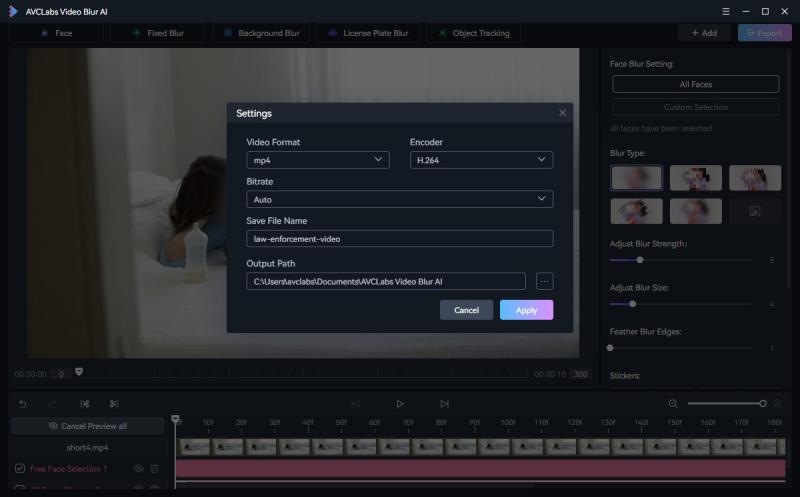Delete Free Face Selection 1 track
This screenshot has height=497, width=800.
(155, 468)
